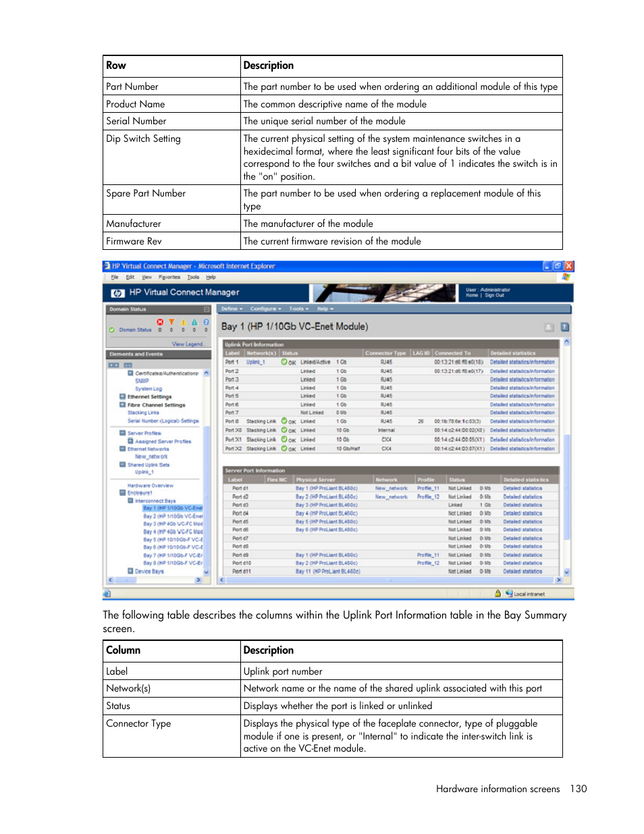Collapse Fibre Channel Settings tree node

[123, 405]
